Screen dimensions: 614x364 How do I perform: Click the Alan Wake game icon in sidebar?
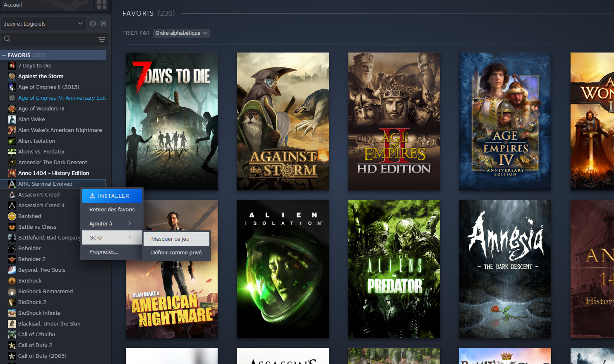pyautogui.click(x=11, y=119)
